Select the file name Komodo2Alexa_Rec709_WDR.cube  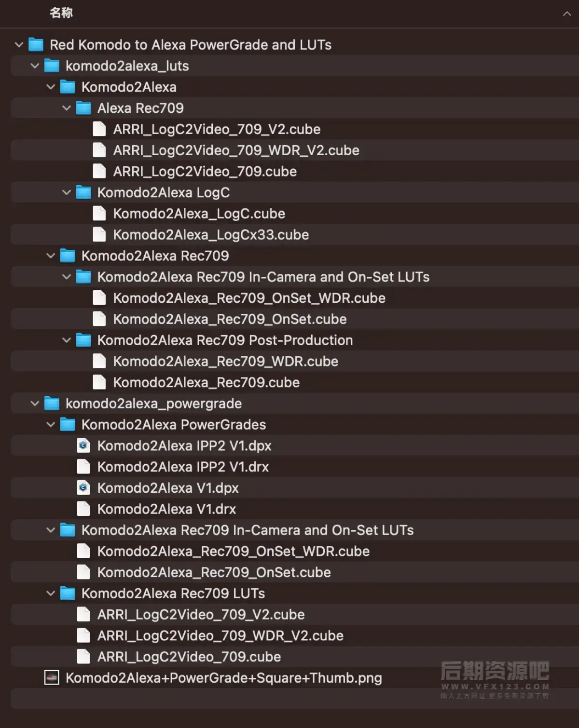coord(226,361)
